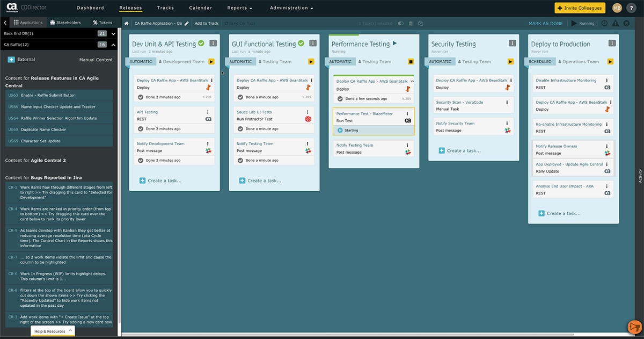The height and width of the screenshot is (339, 644).
Task: Go to the Dashboard page
Action: (90, 8)
